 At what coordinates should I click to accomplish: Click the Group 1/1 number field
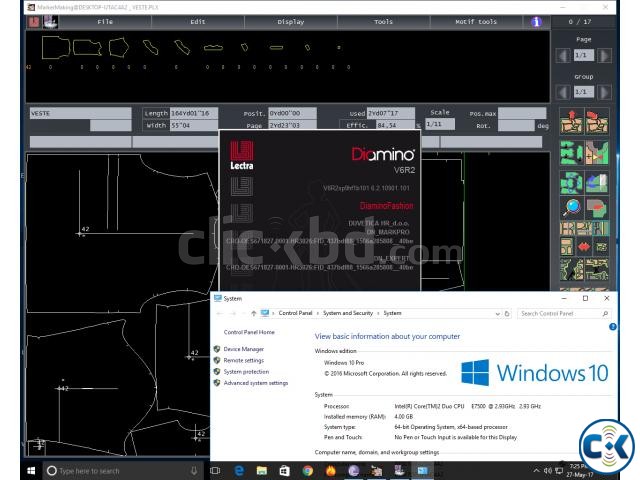point(584,92)
